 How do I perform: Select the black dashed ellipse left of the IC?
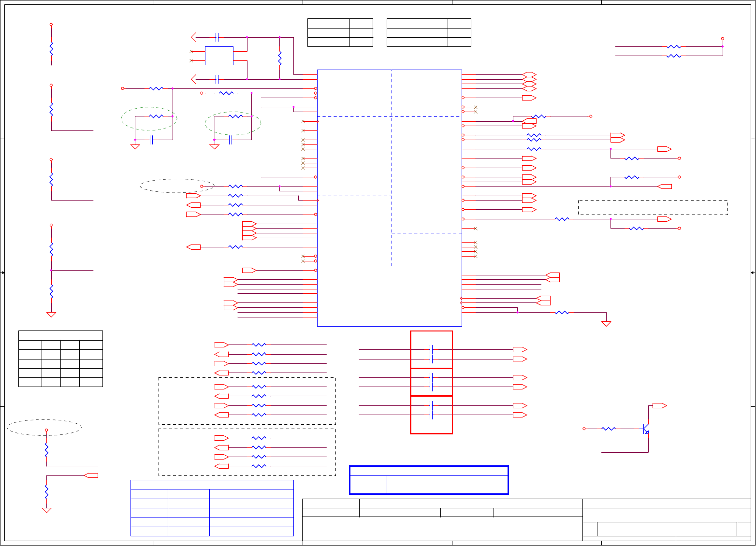click(x=177, y=186)
